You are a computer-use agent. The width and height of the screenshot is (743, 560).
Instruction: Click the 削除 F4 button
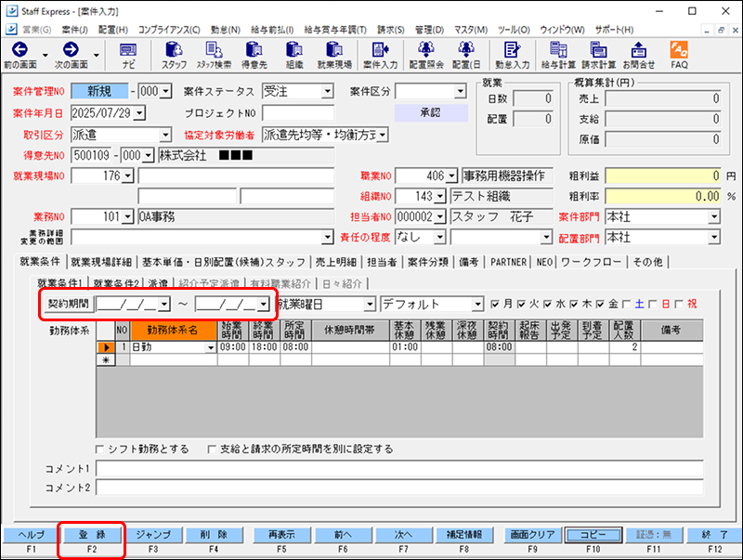[215, 535]
